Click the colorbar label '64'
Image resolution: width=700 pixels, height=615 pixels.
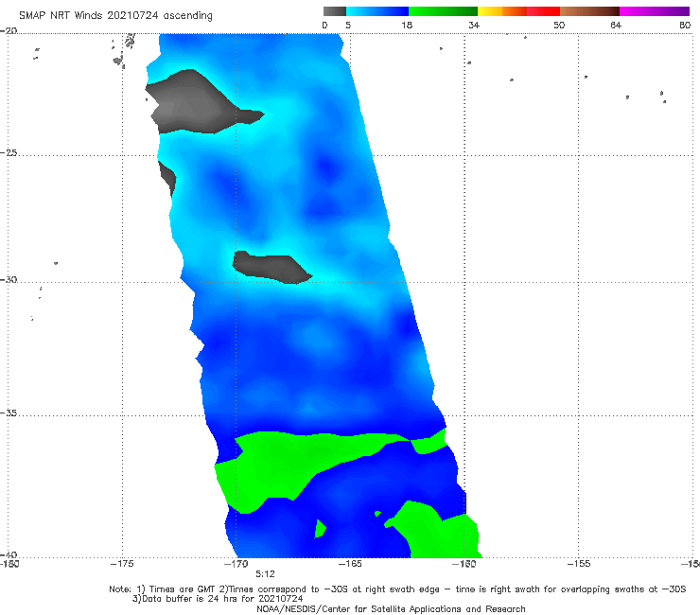pos(616,25)
